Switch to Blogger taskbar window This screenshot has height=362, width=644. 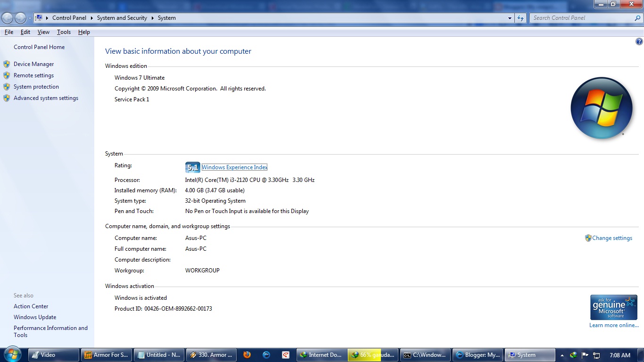pyautogui.click(x=477, y=355)
